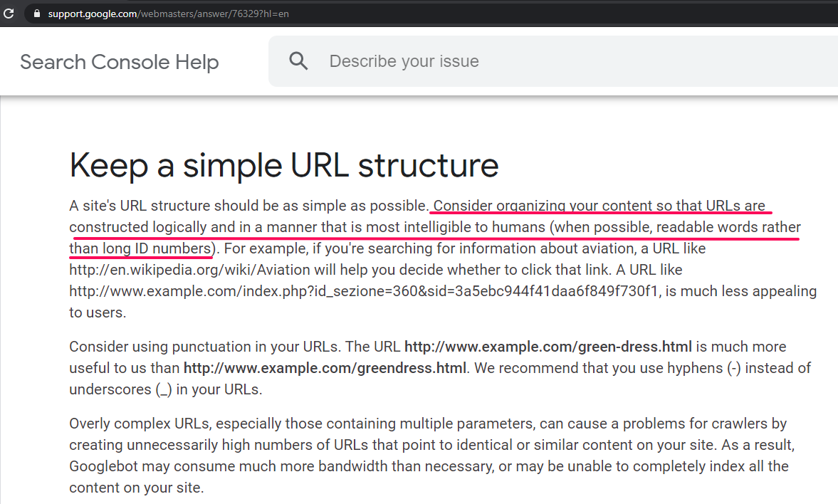Screen dimensions: 838x504
Task: Click the text 'underscores (_) in your URLs.'
Action: [166, 389]
